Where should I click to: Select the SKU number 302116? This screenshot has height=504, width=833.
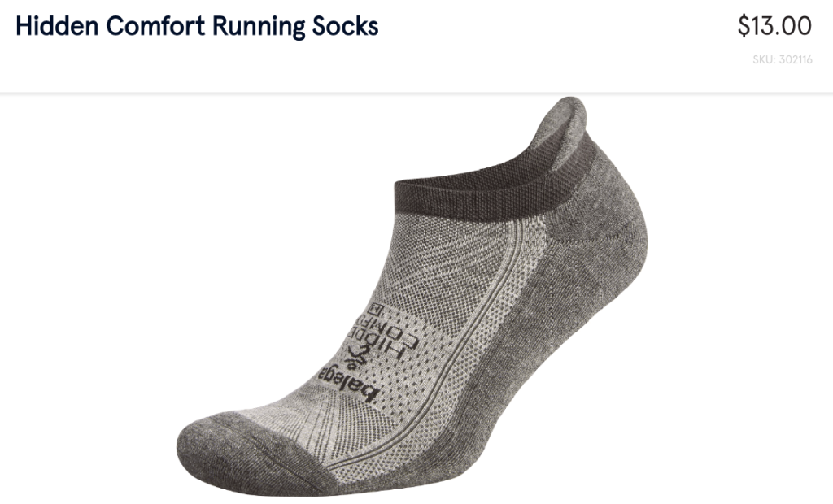tap(796, 59)
